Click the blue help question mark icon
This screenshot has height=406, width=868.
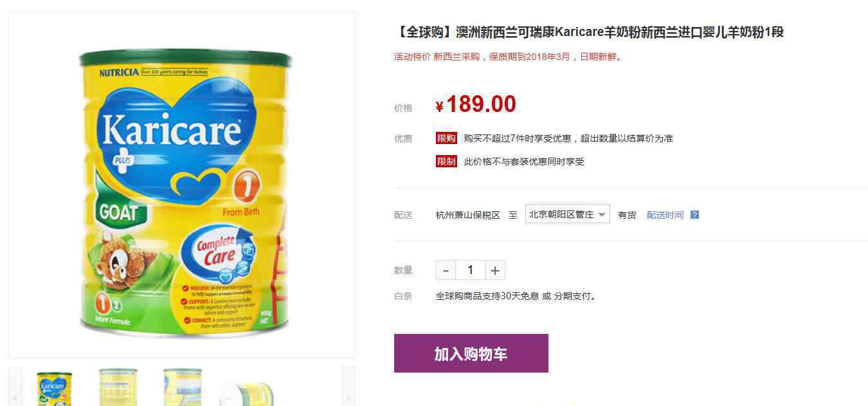tap(694, 215)
